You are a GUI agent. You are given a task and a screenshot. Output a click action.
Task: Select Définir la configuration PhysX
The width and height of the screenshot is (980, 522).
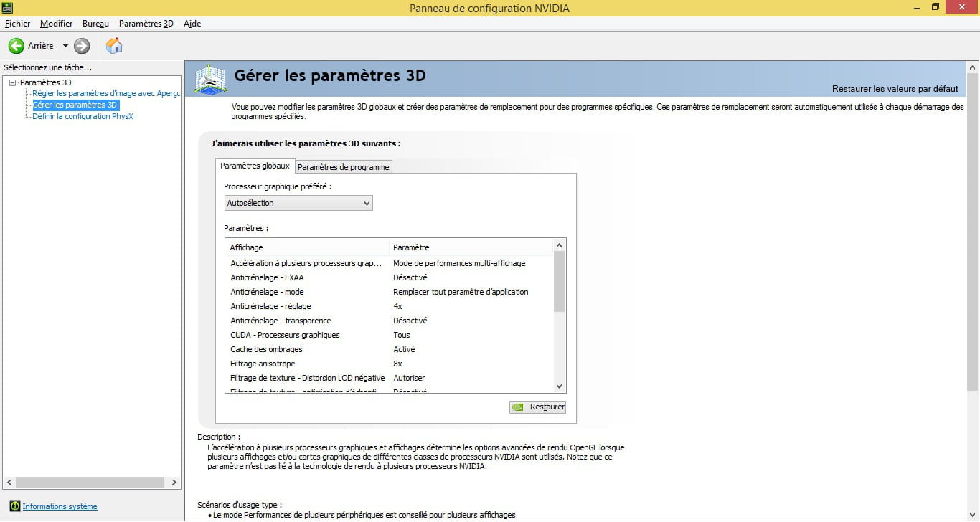[x=83, y=116]
